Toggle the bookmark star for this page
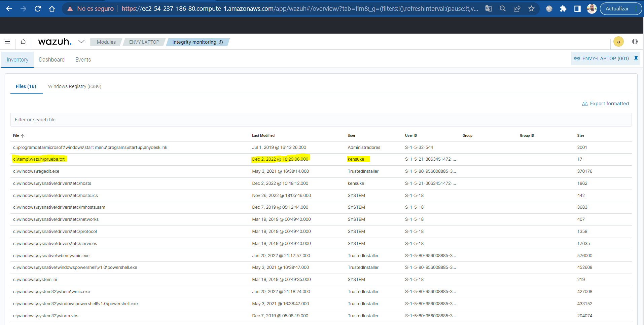Viewport: 644px width, 325px height. pyautogui.click(x=531, y=9)
